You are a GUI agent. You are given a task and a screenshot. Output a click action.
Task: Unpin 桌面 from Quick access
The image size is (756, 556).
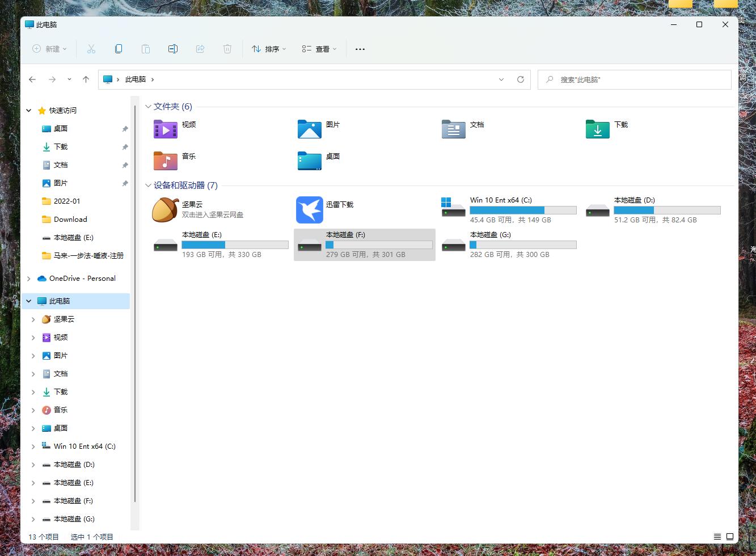tap(125, 129)
